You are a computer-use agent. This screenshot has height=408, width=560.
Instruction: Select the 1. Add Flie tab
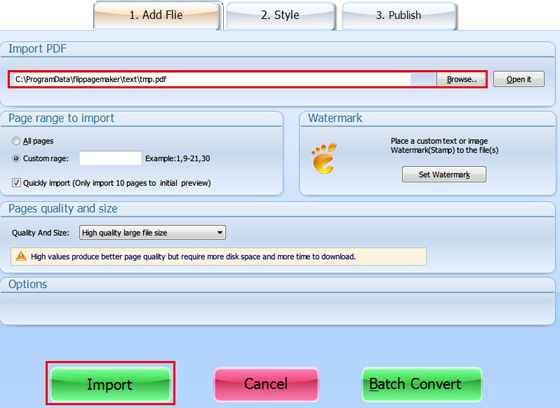156,15
